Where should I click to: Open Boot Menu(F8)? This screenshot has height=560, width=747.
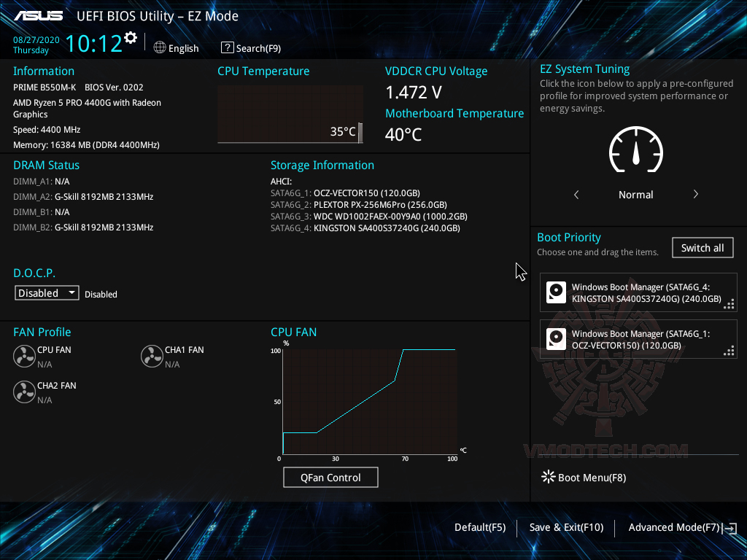coord(592,477)
